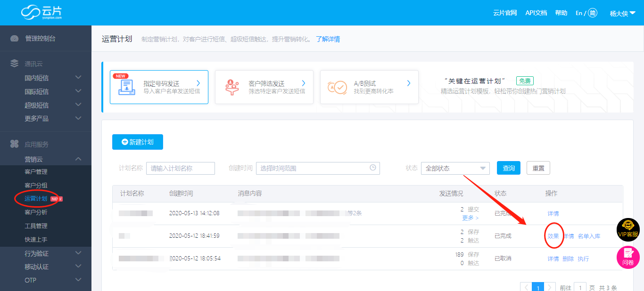Click the page number jump field
This screenshot has width=644, height=291.
tap(580, 287)
